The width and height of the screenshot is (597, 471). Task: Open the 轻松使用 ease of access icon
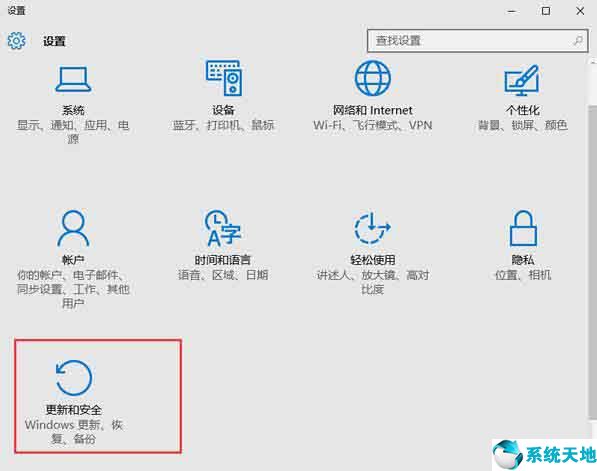pos(372,228)
